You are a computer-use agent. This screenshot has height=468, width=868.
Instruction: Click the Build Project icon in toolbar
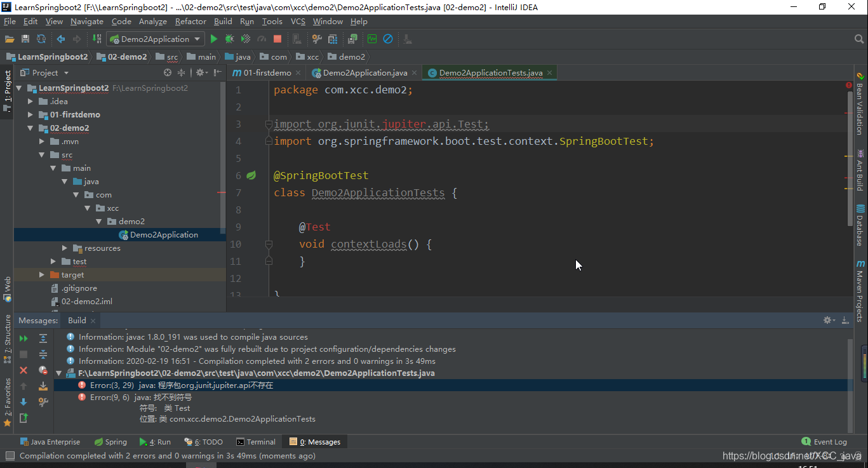[97, 39]
